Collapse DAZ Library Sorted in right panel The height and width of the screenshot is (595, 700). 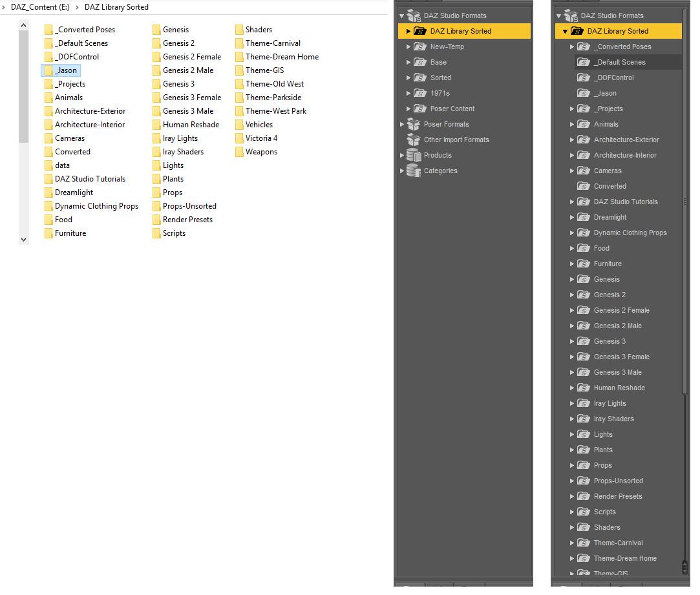pos(565,31)
